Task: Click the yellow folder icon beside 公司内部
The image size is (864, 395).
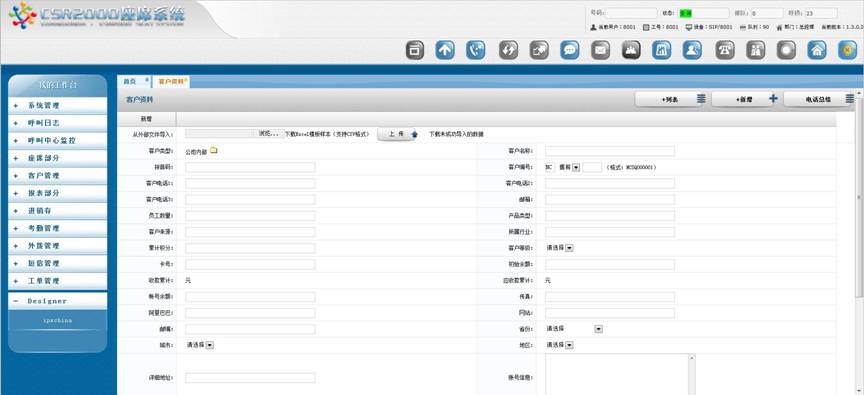Action: click(214, 150)
